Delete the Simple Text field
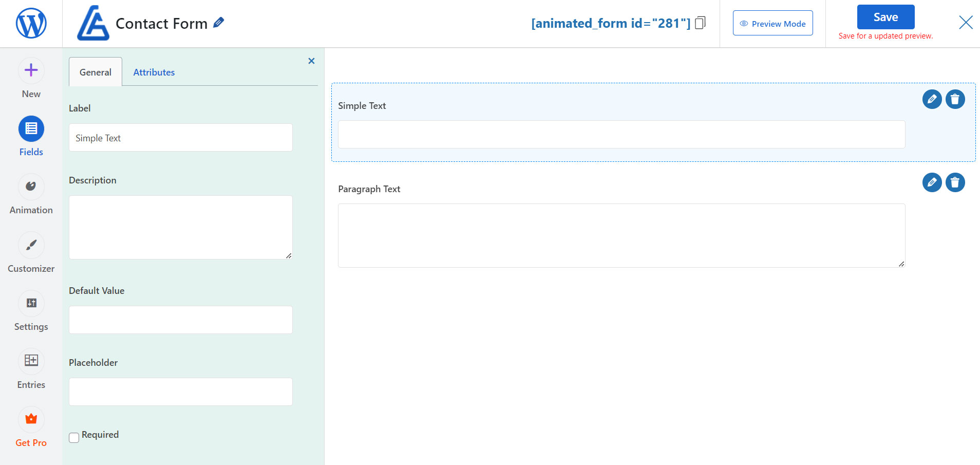 point(955,99)
